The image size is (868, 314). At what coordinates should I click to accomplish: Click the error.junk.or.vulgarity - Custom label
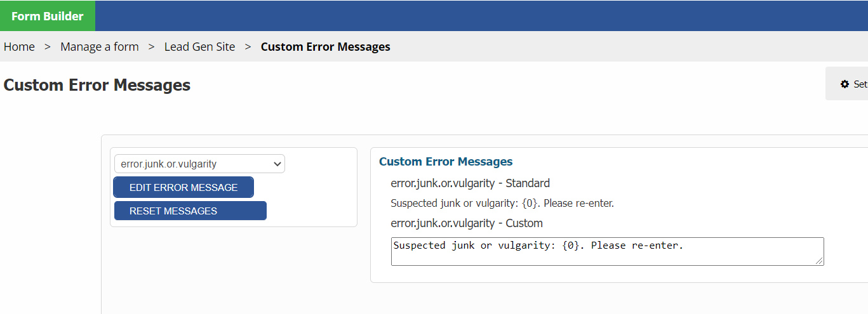click(x=467, y=223)
